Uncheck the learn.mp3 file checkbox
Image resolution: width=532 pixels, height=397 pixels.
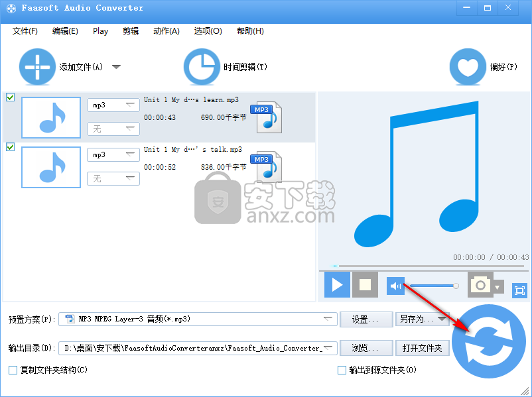coord(11,97)
